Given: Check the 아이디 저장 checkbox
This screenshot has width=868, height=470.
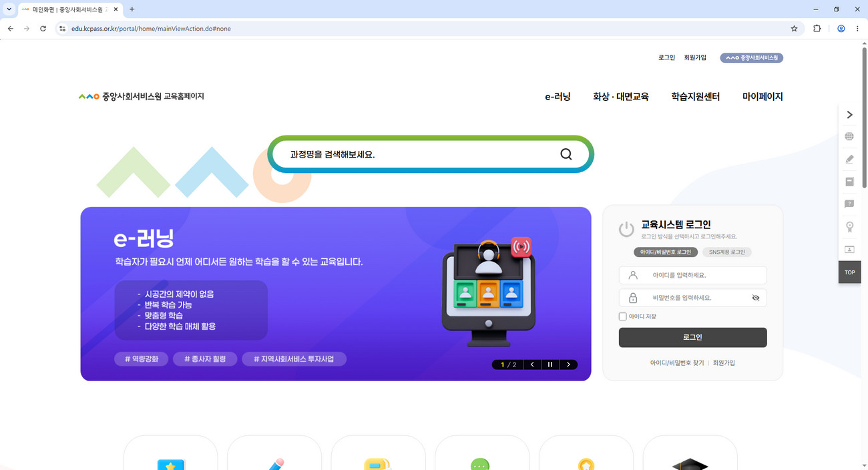Looking at the screenshot, I should click(622, 316).
